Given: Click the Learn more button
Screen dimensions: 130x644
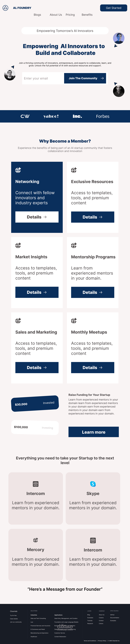Looking at the screenshot, I should [x=94, y=432].
